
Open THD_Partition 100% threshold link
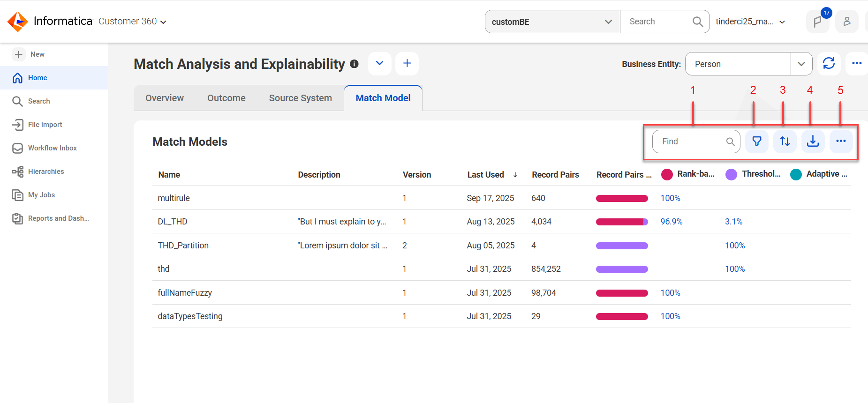(735, 246)
